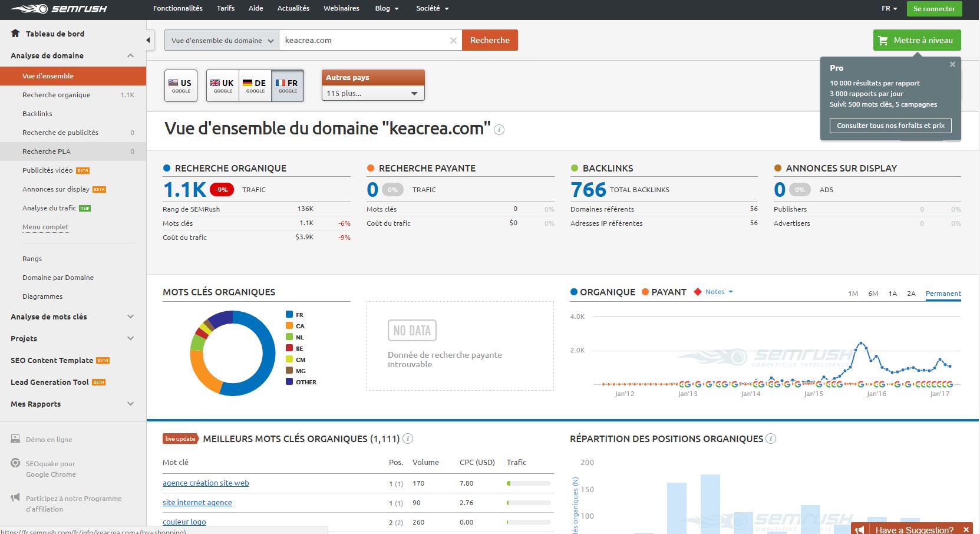Select the 6M chart range tab
The width and height of the screenshot is (980, 534).
873,294
